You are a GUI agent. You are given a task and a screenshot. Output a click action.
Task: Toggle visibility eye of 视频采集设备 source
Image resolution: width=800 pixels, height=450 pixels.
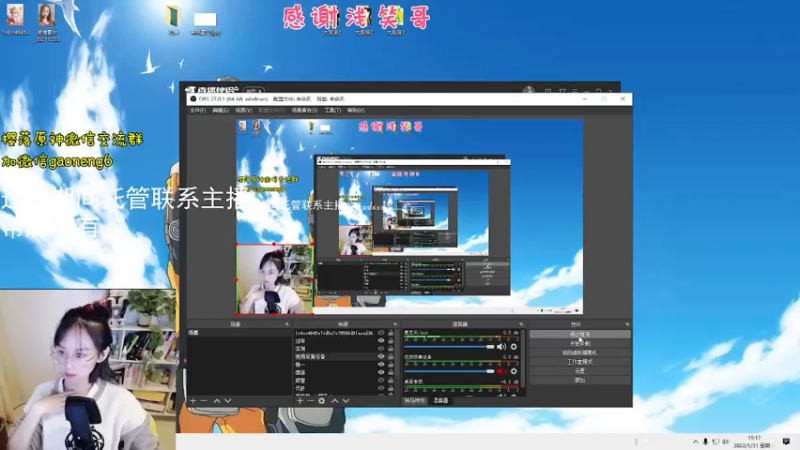tap(381, 357)
